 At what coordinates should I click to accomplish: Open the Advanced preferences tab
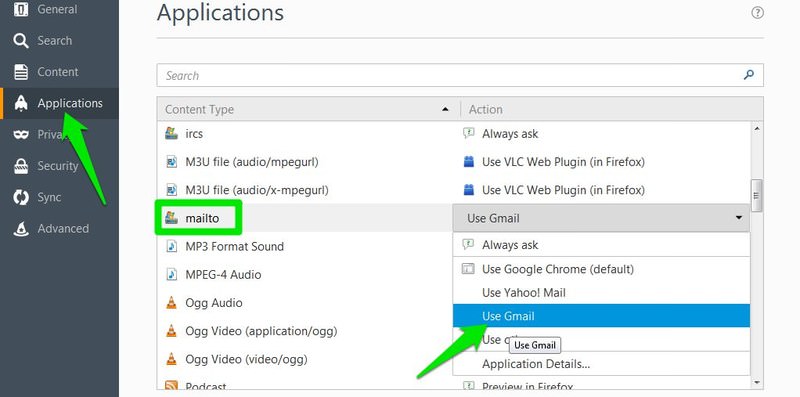coord(59,229)
